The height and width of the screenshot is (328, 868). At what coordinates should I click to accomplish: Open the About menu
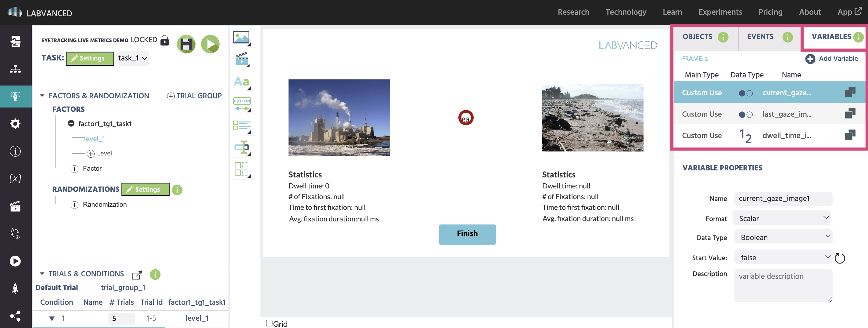[810, 12]
